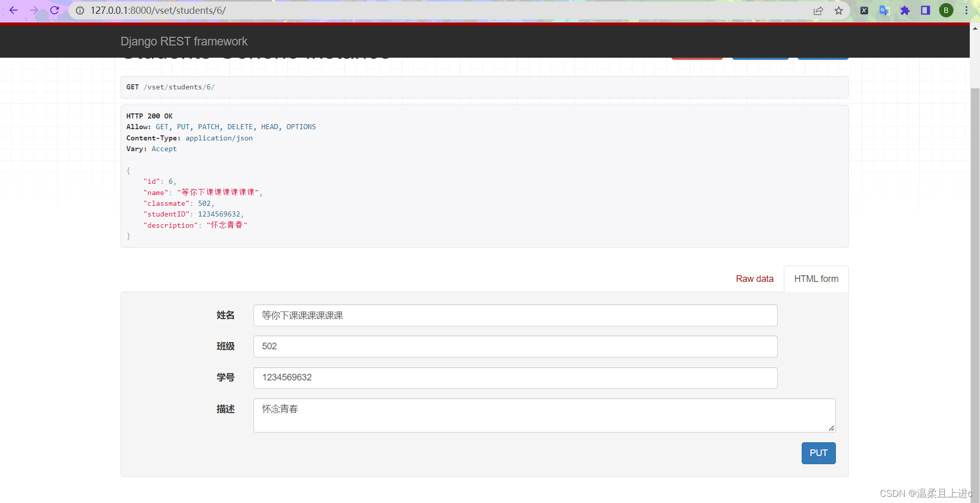Edit the 学号 student ID field
This screenshot has height=503, width=980.
point(515,378)
